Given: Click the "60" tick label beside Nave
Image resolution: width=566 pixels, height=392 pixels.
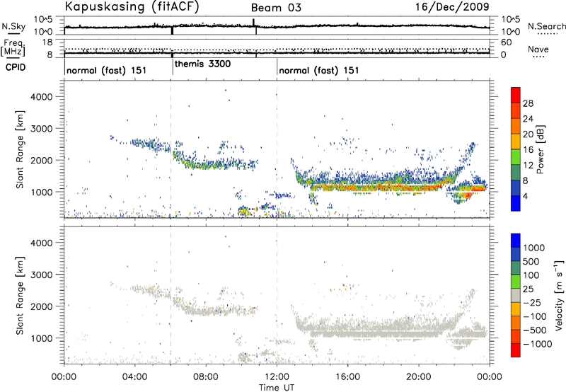Looking at the screenshot, I should coord(506,42).
